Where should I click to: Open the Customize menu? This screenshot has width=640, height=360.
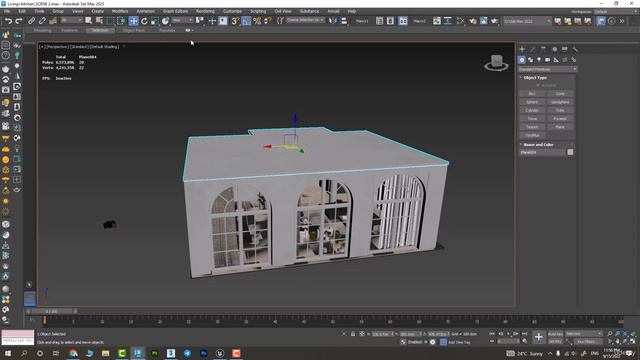[232, 11]
